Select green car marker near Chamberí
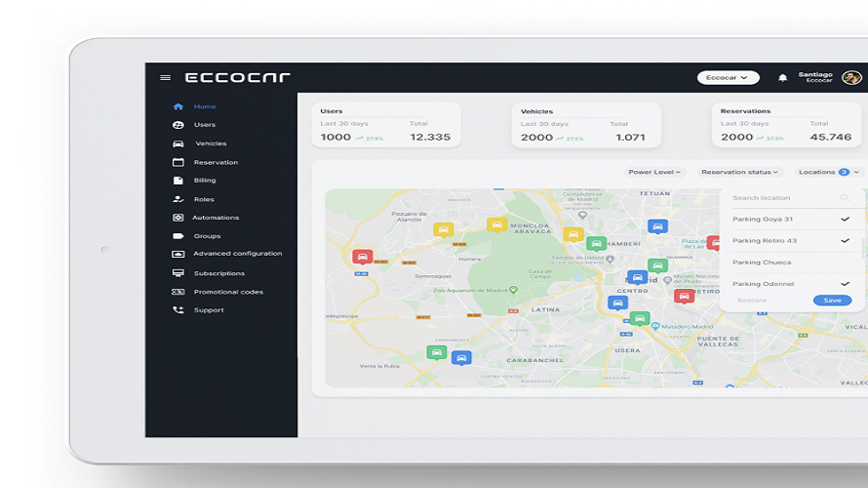The image size is (868, 488). coord(596,244)
